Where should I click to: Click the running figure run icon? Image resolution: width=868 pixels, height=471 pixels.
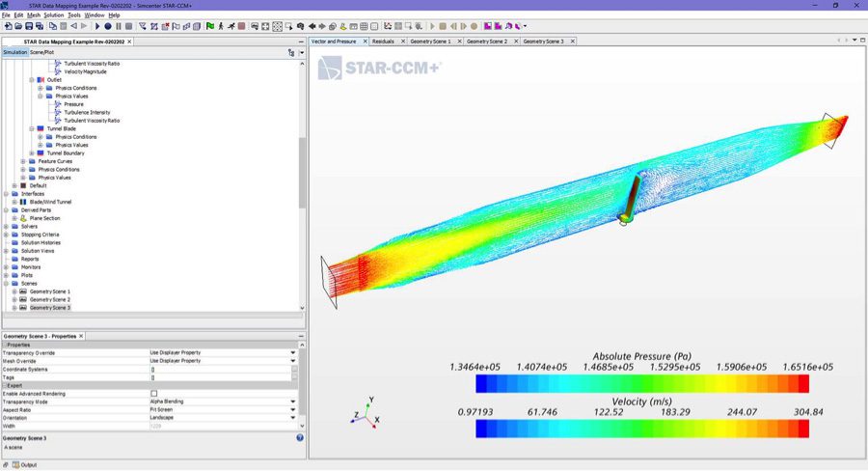231,26
